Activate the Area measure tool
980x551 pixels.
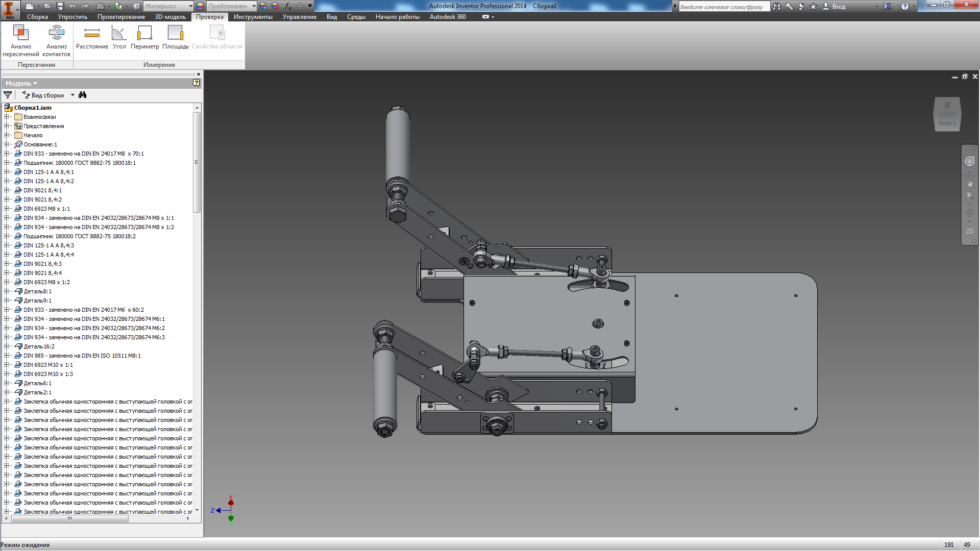[176, 37]
